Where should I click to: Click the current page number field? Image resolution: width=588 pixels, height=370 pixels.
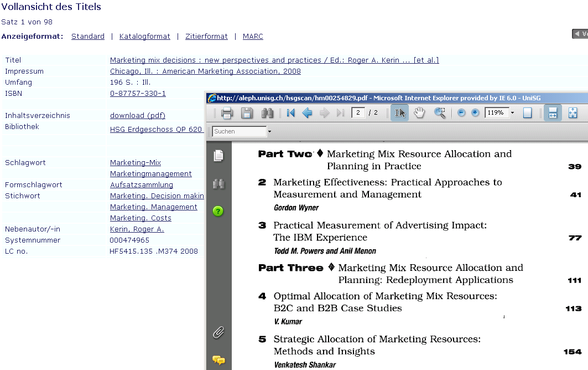358,112
